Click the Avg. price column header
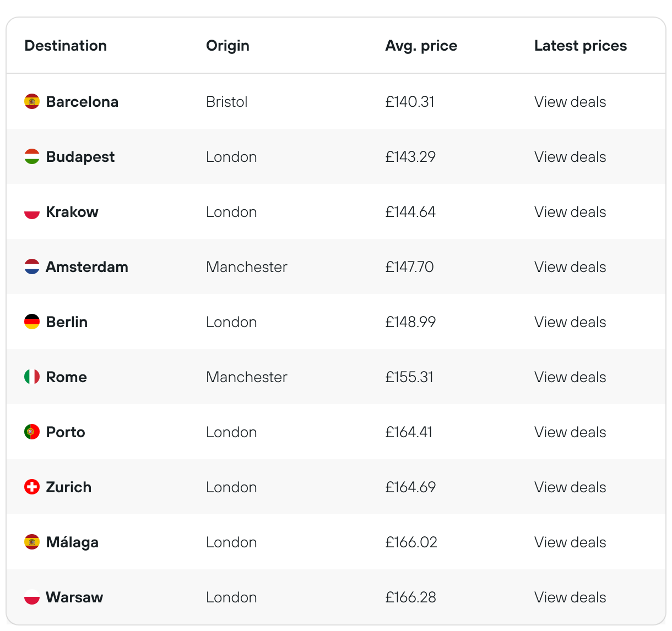672x631 pixels. pos(421,46)
